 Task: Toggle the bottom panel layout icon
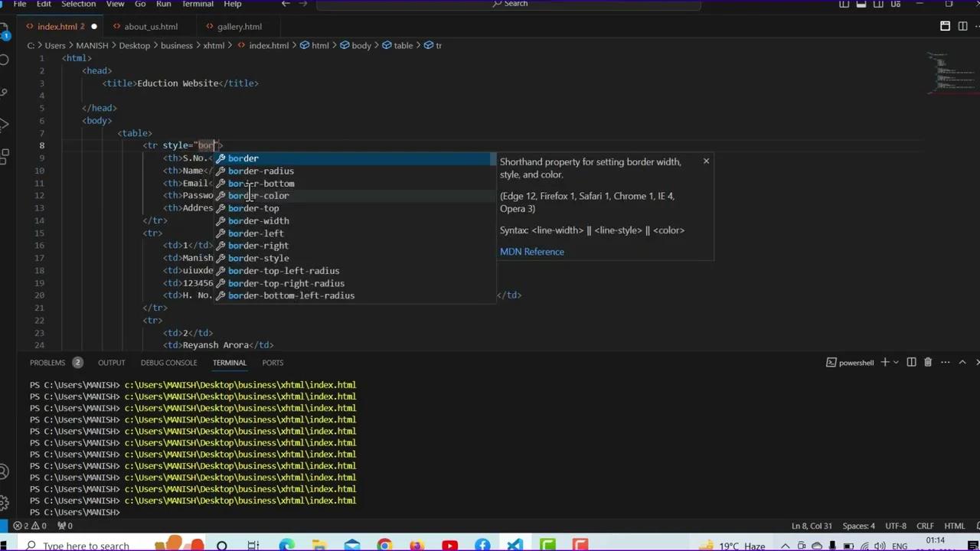tap(861, 4)
